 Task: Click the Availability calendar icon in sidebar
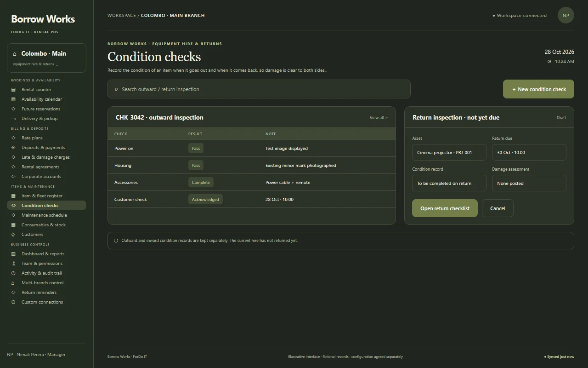point(13,99)
